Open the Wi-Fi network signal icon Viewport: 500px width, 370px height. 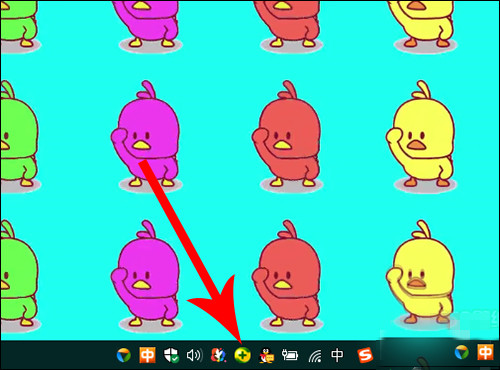pos(315,356)
